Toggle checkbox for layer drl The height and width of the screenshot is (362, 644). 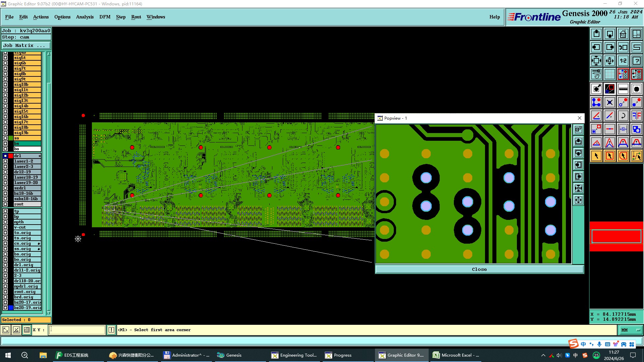(x=5, y=156)
